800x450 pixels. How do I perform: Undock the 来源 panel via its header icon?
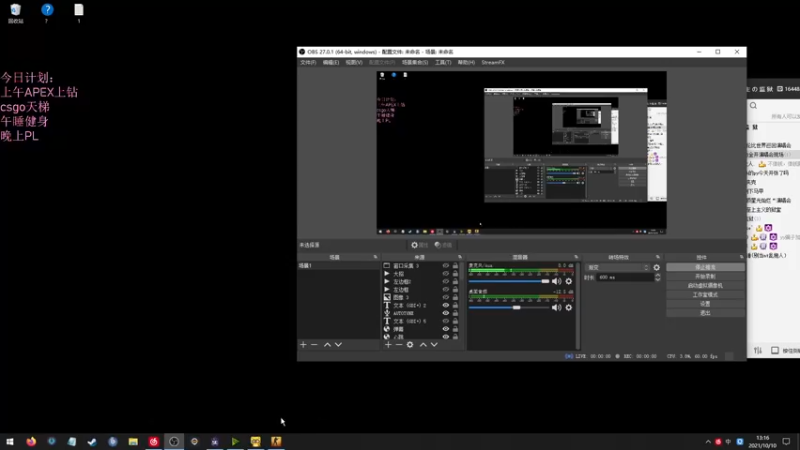(460, 257)
